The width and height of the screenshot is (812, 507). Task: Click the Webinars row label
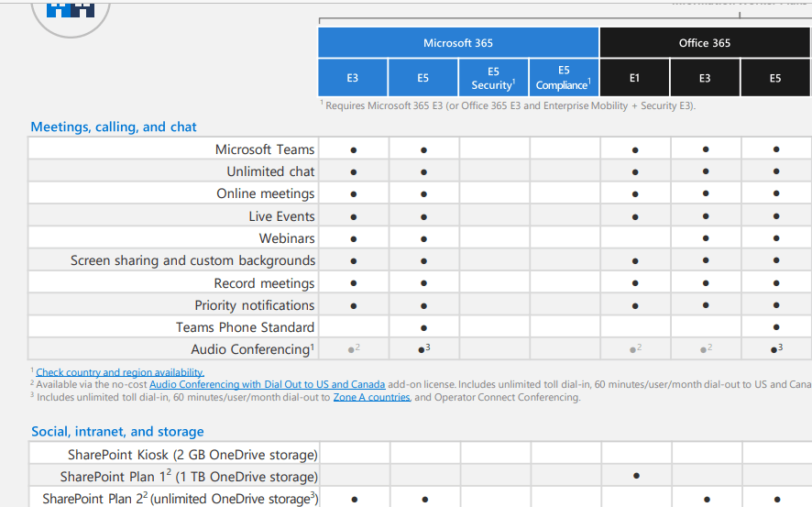pos(286,238)
